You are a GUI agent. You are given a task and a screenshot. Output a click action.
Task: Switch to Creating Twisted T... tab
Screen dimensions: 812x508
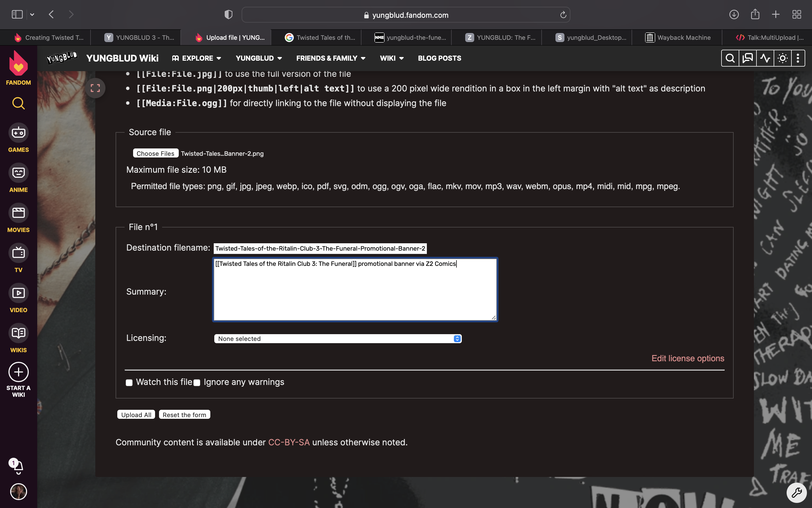click(x=45, y=38)
